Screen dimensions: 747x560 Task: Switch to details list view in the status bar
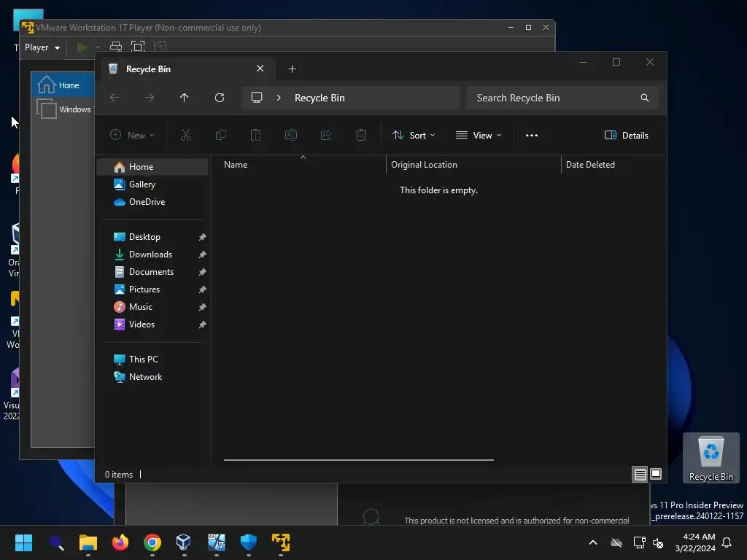point(640,474)
